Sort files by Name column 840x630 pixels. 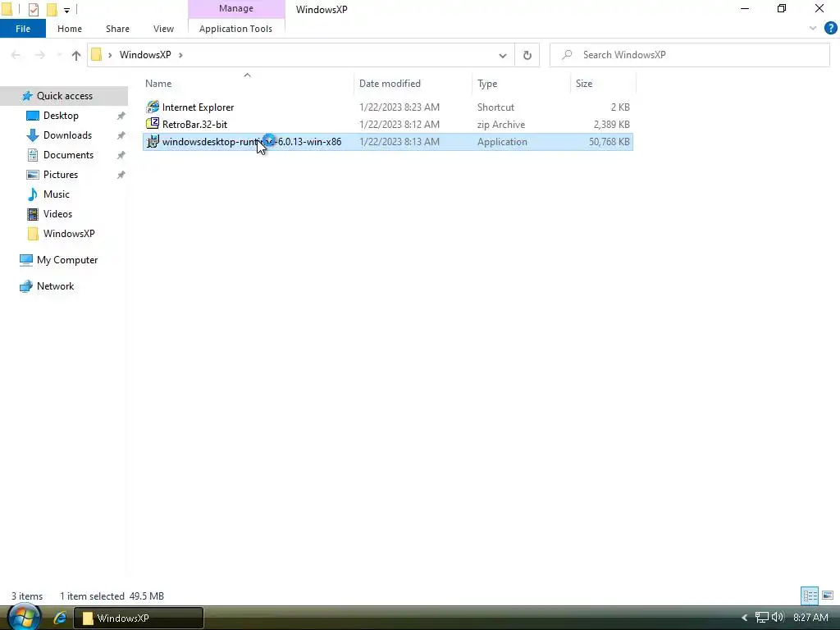[x=158, y=84]
